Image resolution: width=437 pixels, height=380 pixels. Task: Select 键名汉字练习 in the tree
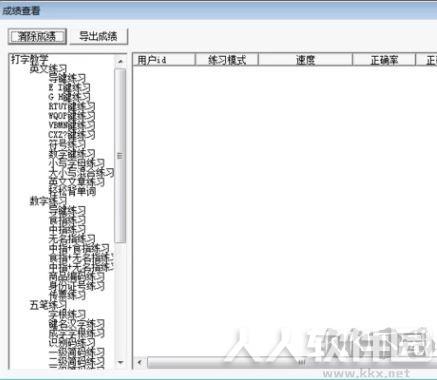point(76,324)
